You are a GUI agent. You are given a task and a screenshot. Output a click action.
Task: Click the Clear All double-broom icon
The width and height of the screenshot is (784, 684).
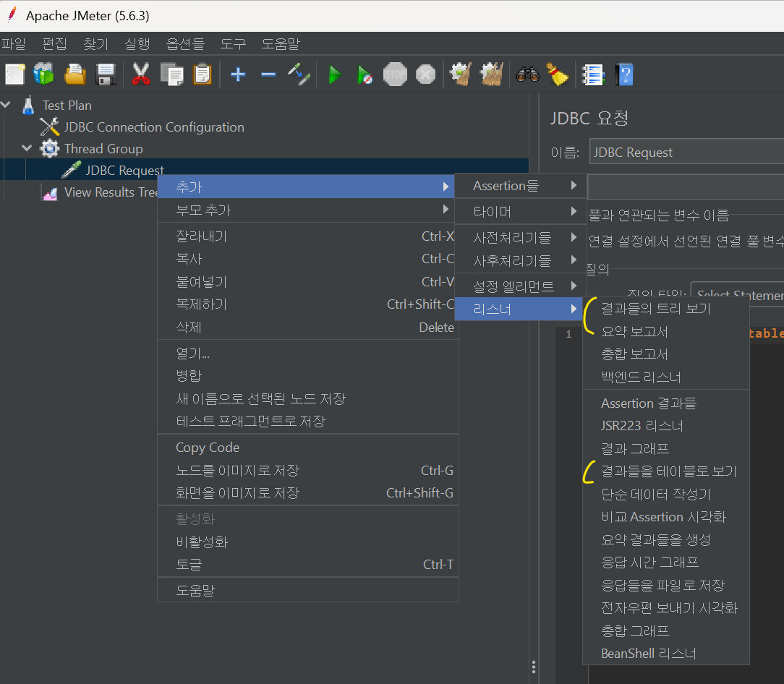[492, 75]
